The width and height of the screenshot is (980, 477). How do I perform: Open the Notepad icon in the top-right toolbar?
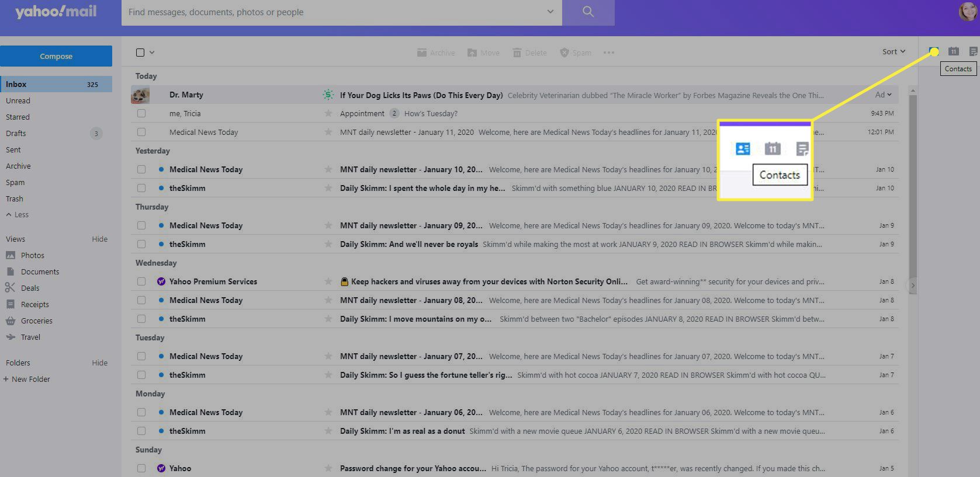[x=973, y=52]
